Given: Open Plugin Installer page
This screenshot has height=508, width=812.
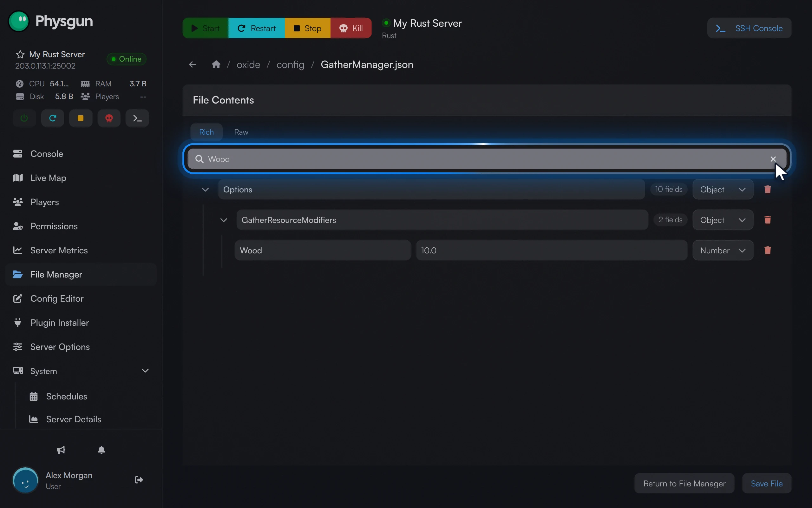Looking at the screenshot, I should (x=81, y=323).
